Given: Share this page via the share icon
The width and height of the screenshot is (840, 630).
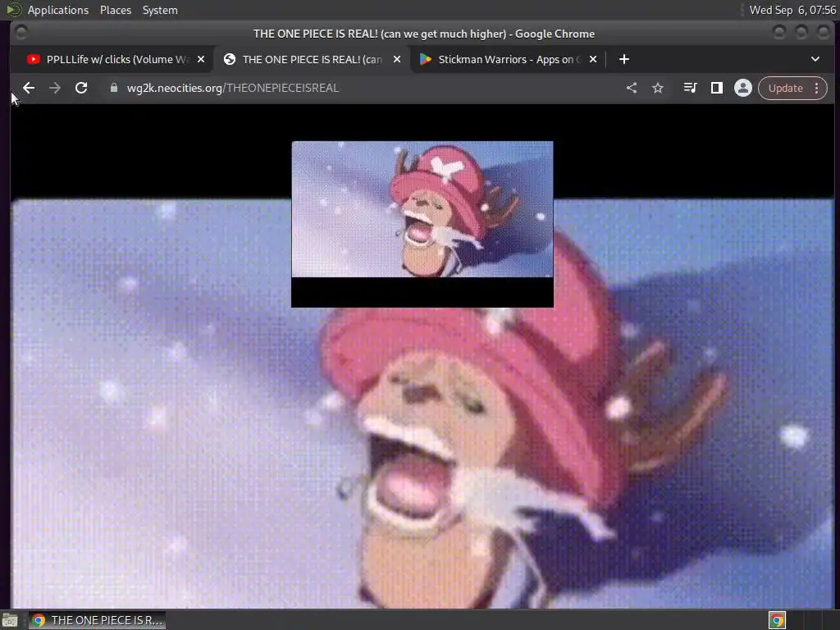Looking at the screenshot, I should (x=632, y=88).
